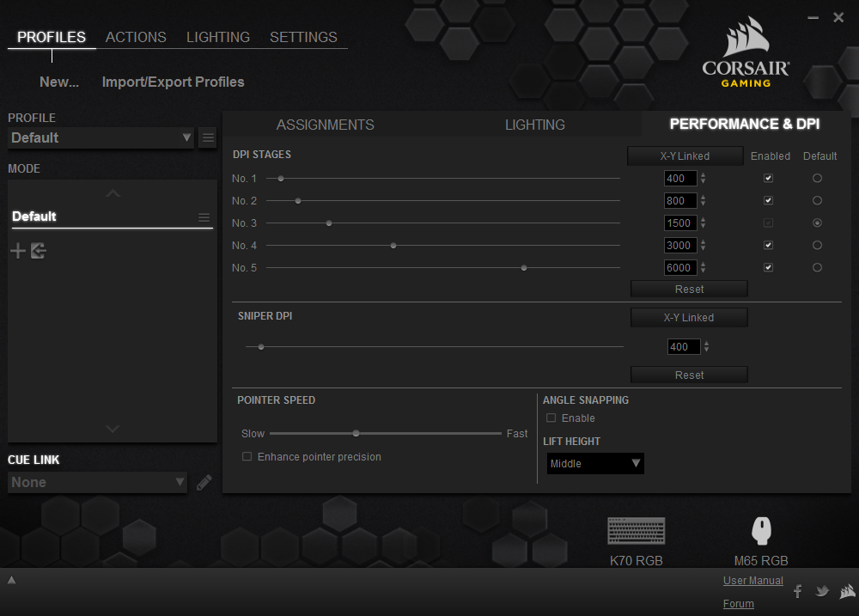Open the Lift Height Middle dropdown
Screen dimensions: 859x616
[x=595, y=464]
